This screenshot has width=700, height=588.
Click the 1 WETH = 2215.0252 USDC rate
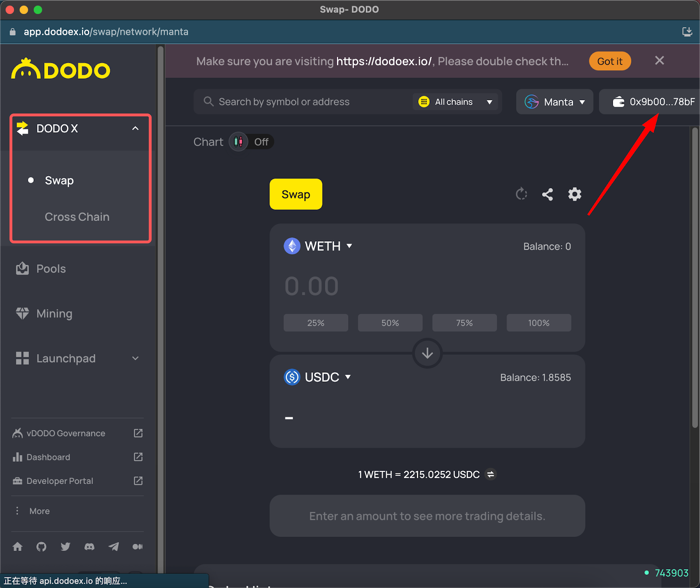tap(419, 474)
